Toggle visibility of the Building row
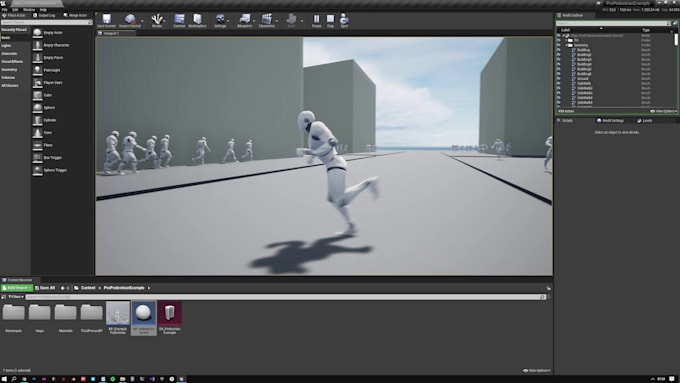The width and height of the screenshot is (680, 383). (559, 50)
